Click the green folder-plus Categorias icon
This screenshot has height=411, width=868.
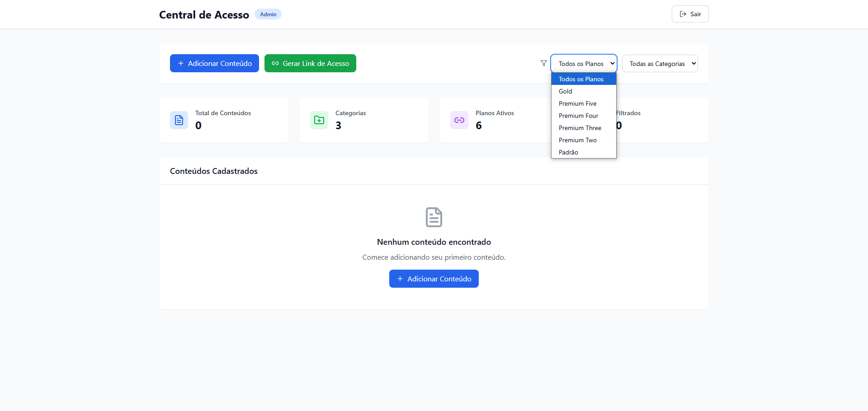tap(319, 120)
